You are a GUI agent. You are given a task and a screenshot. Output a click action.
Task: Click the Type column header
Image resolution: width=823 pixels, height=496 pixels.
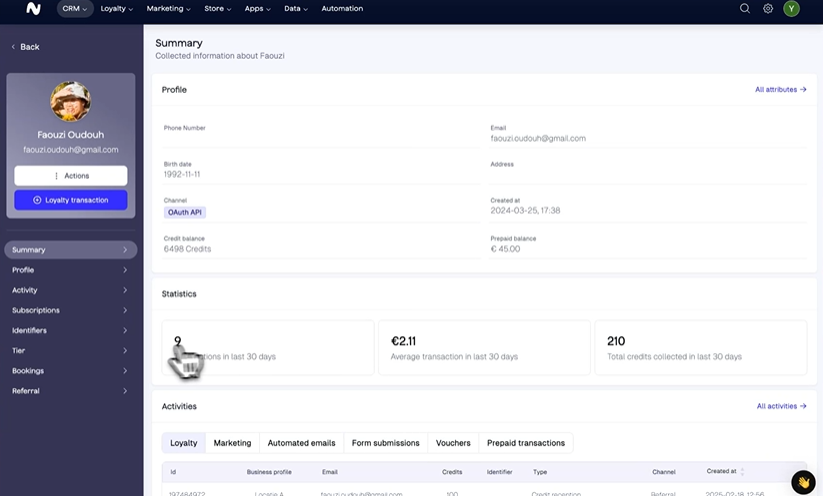pos(540,472)
